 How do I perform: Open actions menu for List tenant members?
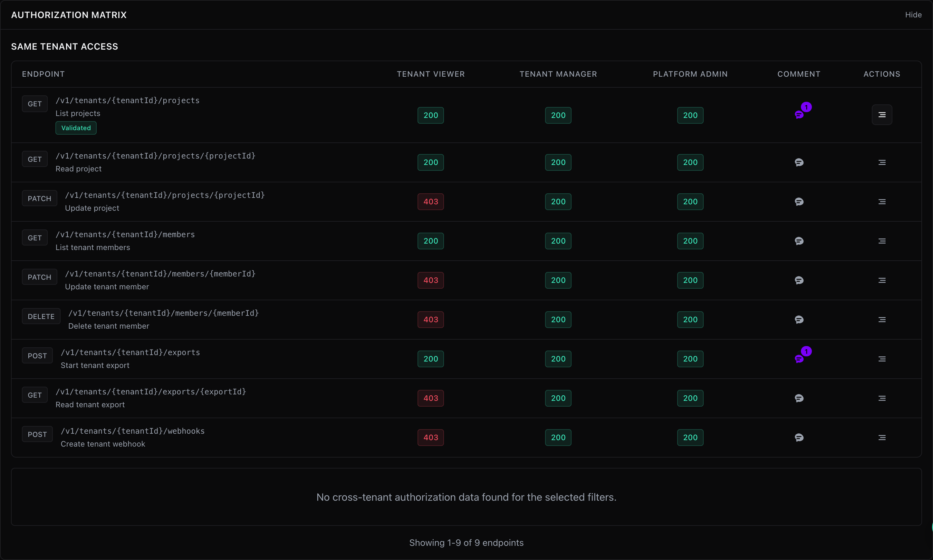pos(882,241)
